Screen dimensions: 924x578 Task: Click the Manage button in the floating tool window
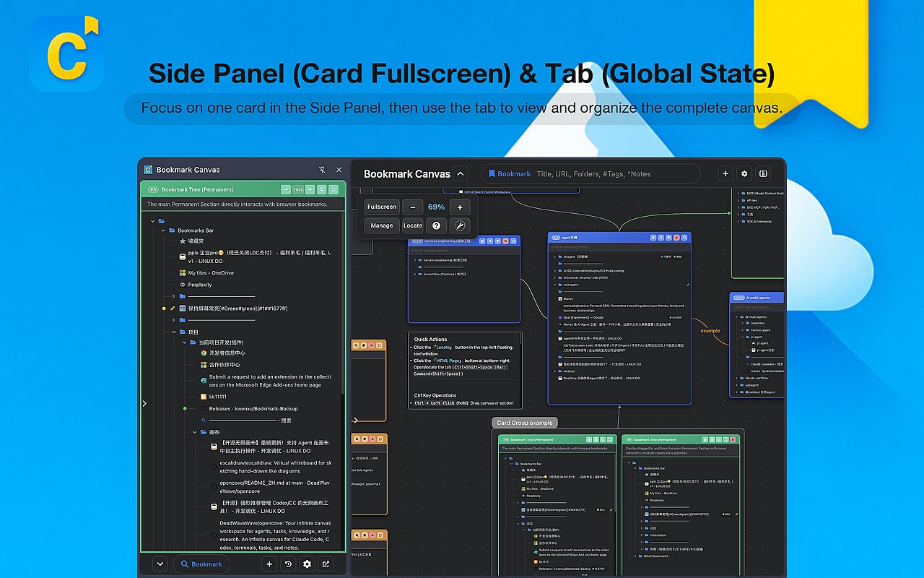point(382,225)
